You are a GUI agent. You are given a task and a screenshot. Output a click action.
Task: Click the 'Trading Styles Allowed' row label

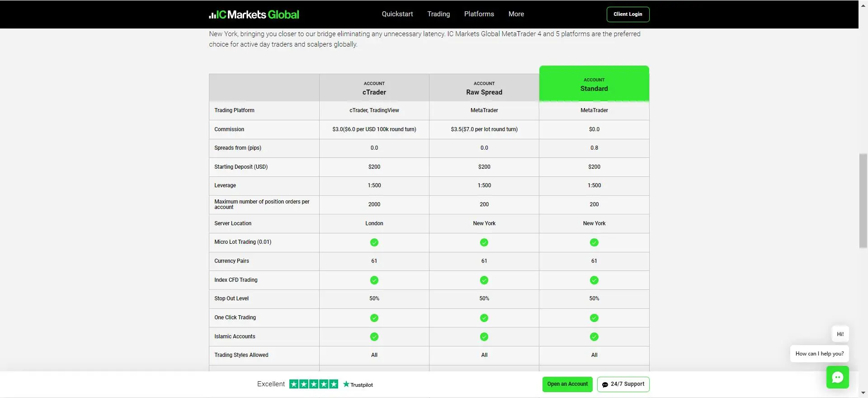tap(241, 355)
